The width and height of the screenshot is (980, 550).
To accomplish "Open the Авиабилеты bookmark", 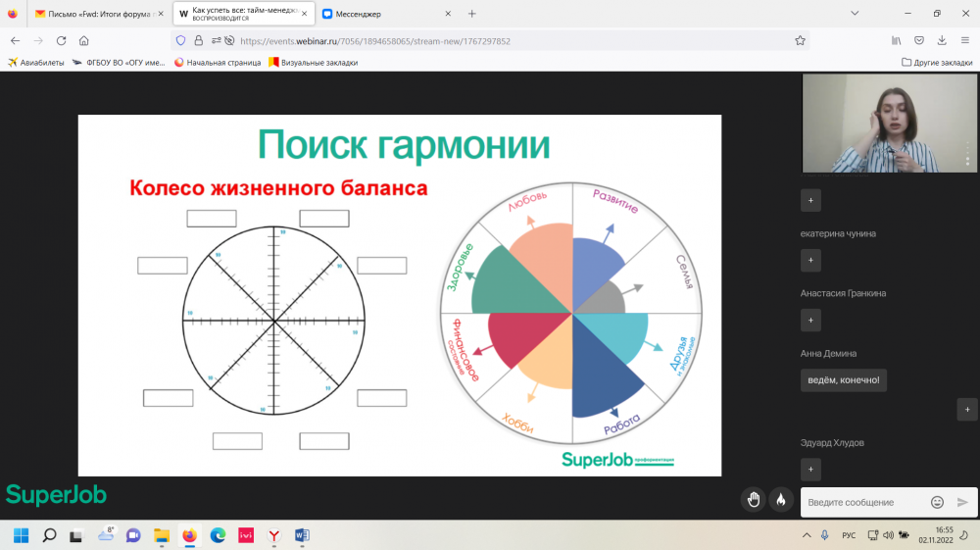I will [x=36, y=62].
